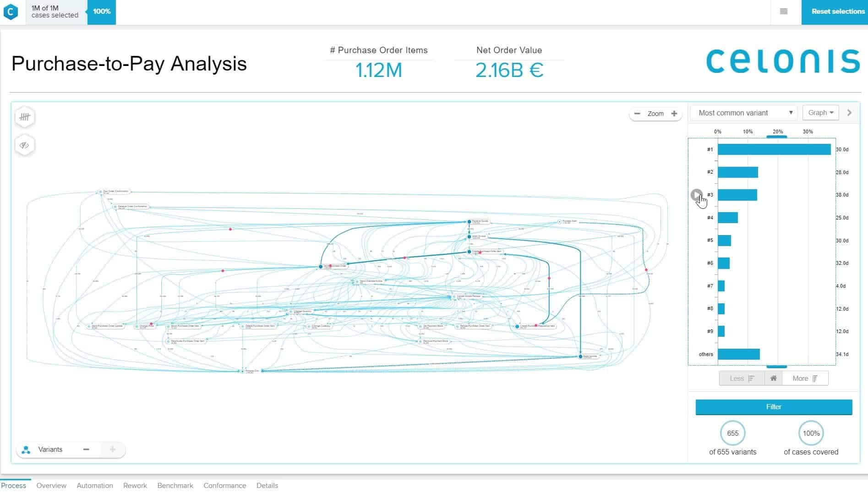Toggle the tally-marks case count icon
The image size is (868, 493).
[25, 117]
